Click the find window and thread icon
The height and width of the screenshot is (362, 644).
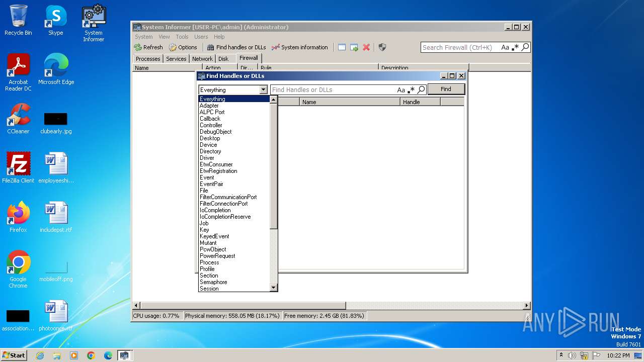click(354, 47)
